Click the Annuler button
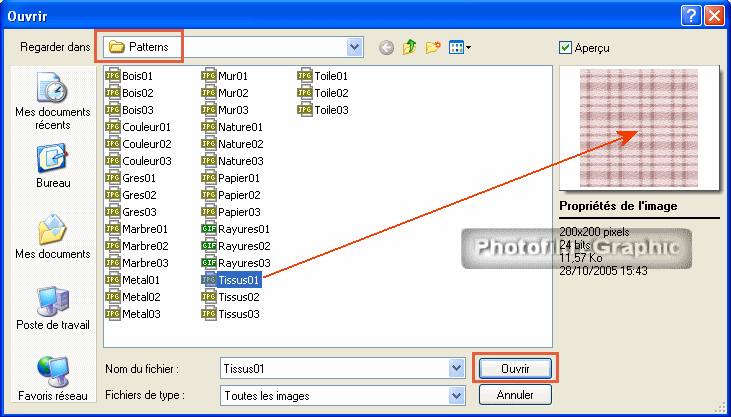This screenshot has width=731, height=417. (x=514, y=395)
